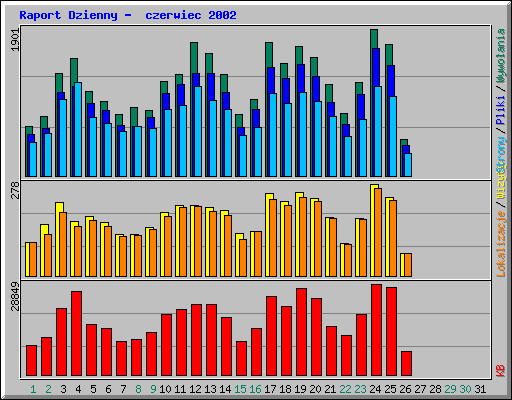Click the green Wywołania legend label

pyautogui.click(x=501, y=55)
